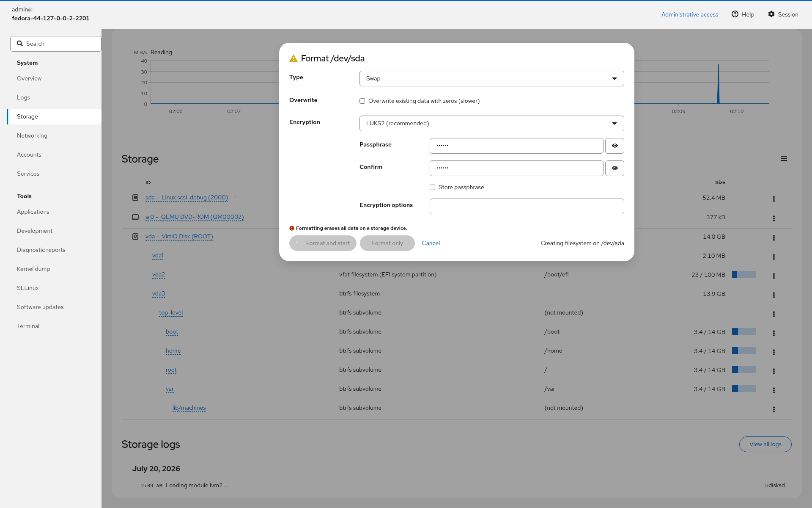Click the Format only button

tap(387, 243)
